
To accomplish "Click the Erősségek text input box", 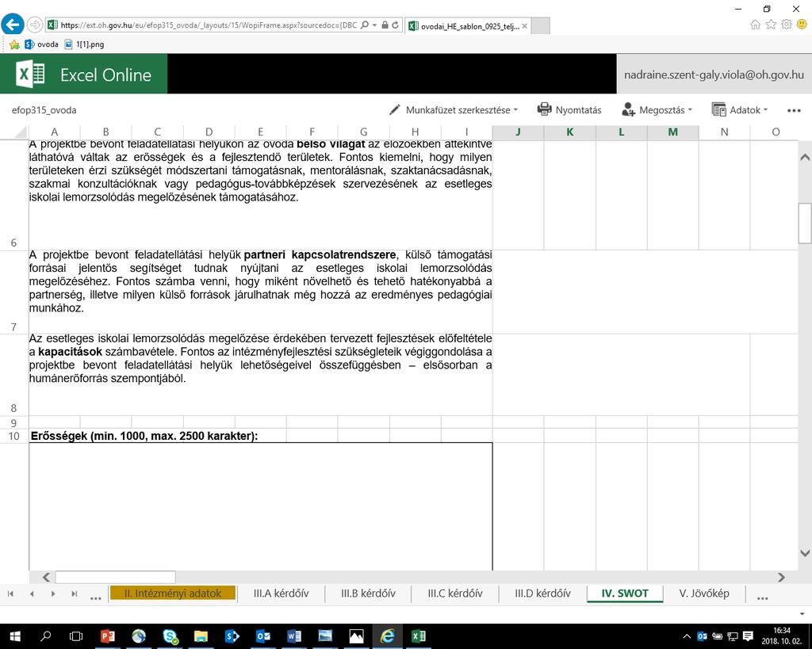I will pyautogui.click(x=260, y=506).
